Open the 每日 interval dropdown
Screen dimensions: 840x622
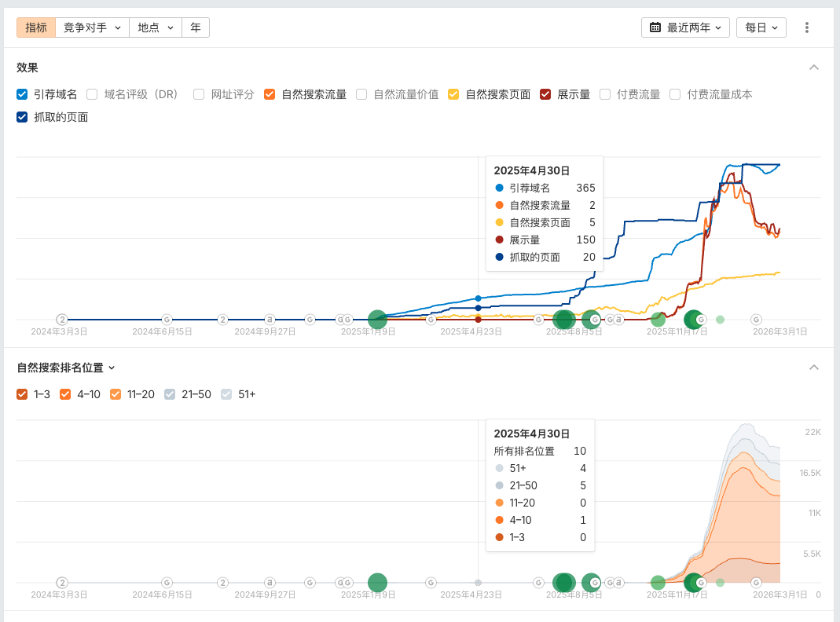761,27
